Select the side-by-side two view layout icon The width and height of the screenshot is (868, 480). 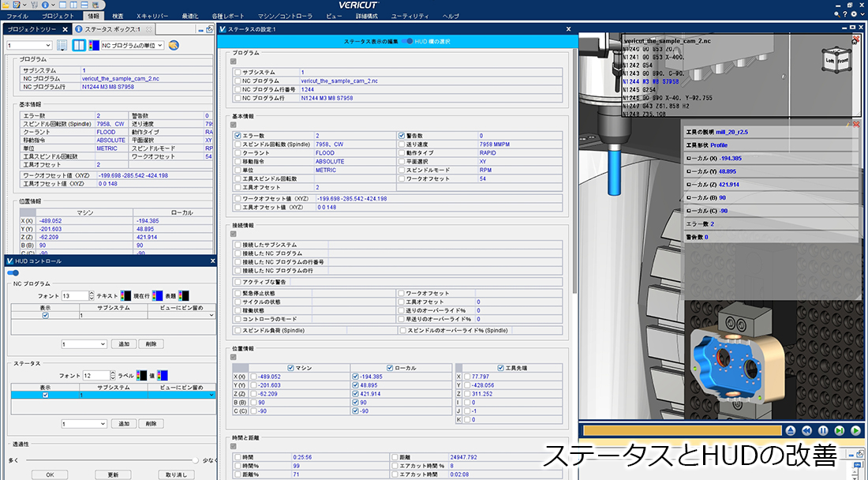point(73,5)
